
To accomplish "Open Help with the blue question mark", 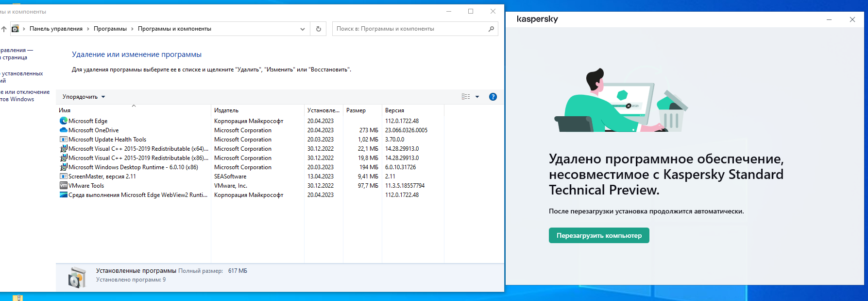I will click(x=493, y=97).
